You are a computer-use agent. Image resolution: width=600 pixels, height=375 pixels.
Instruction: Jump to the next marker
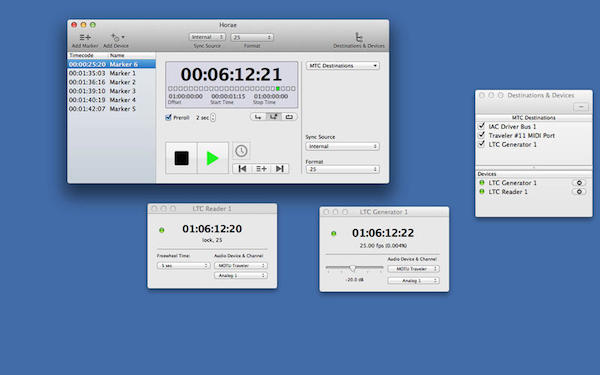point(280,169)
